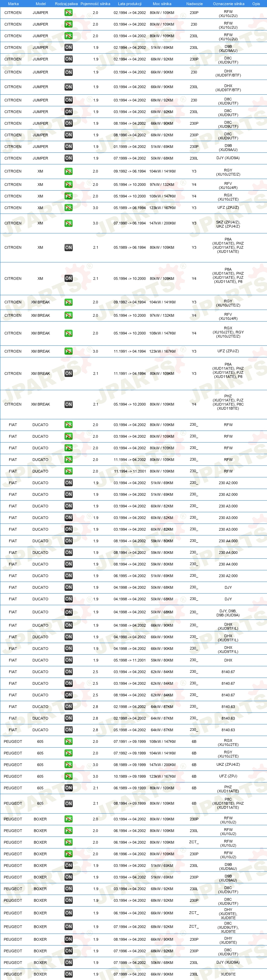The image size is (267, 980).
Task: Click diesel ON icon in Citroen Jumper 01.1999 row
Action: pos(69,147)
